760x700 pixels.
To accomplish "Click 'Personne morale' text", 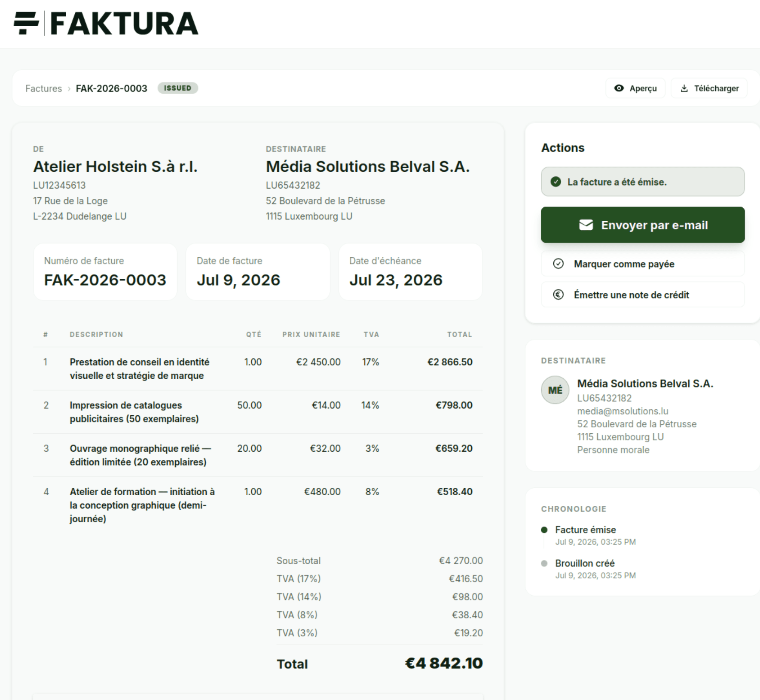I will click(613, 450).
